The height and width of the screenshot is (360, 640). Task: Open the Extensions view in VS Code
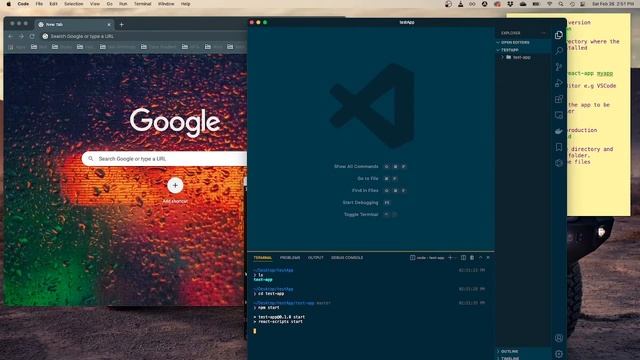(559, 99)
